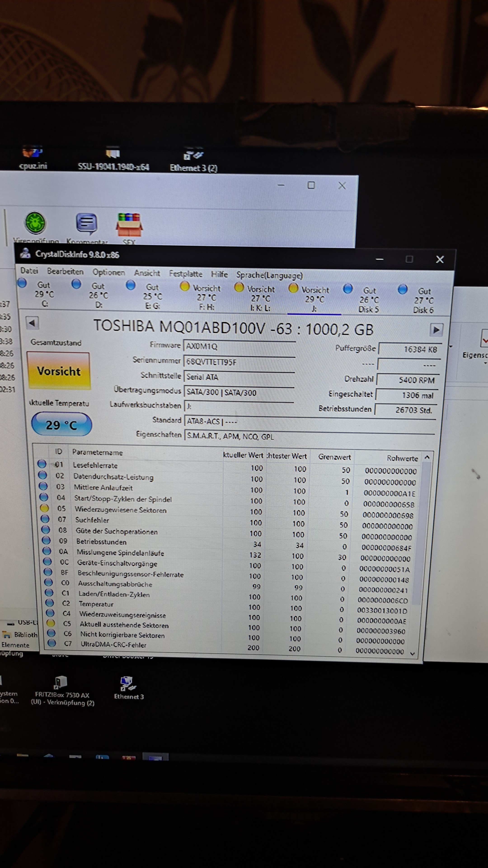This screenshot has height=868, width=488.
Task: Open the Sprache(Language) menu
Action: point(270,275)
